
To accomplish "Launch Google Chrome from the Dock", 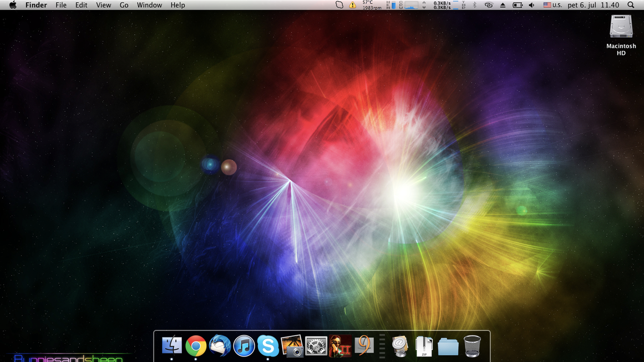I will pos(195,345).
